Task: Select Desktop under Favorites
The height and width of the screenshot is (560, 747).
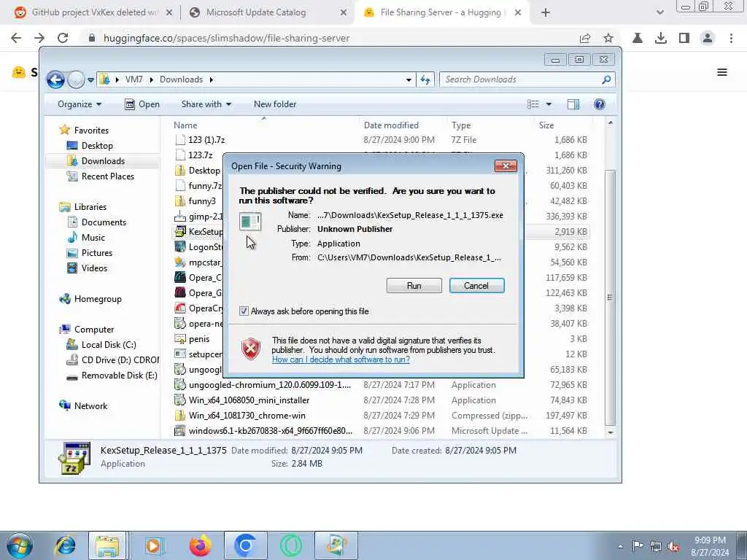Action: (x=97, y=146)
